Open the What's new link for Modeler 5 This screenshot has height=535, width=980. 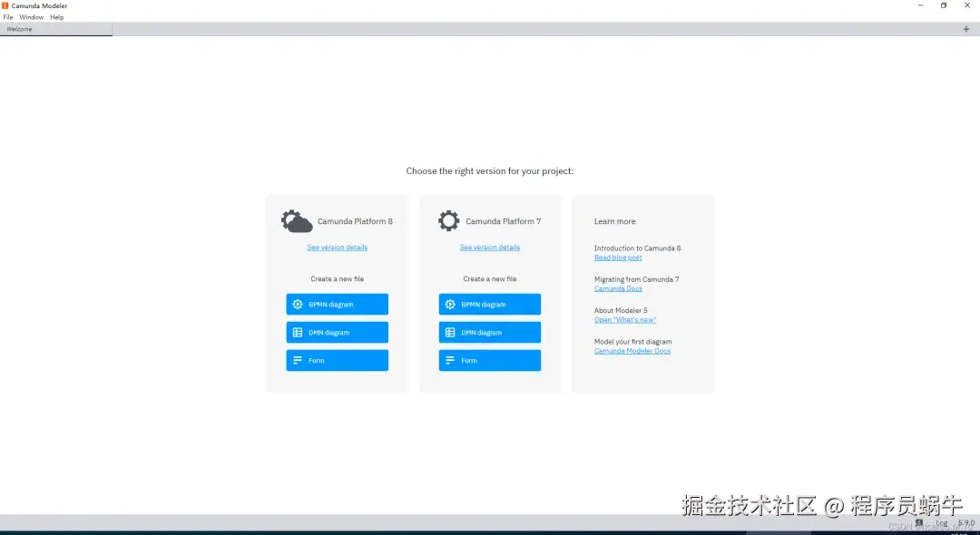[625, 319]
